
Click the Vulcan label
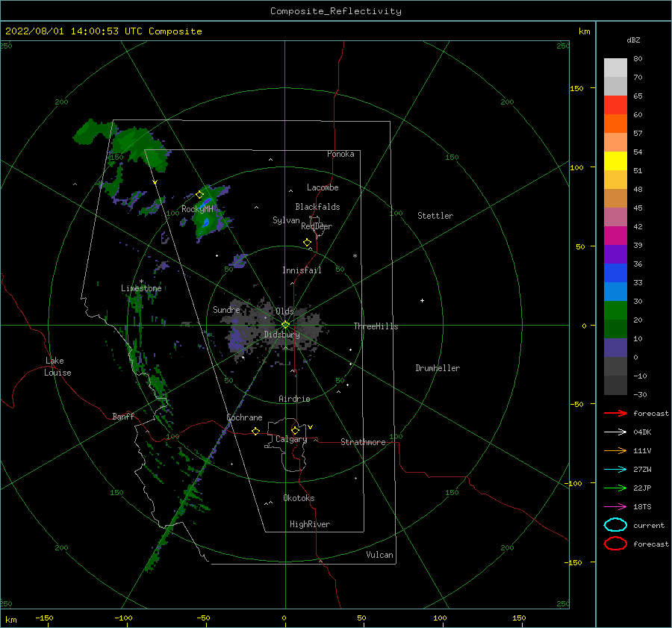point(379,555)
